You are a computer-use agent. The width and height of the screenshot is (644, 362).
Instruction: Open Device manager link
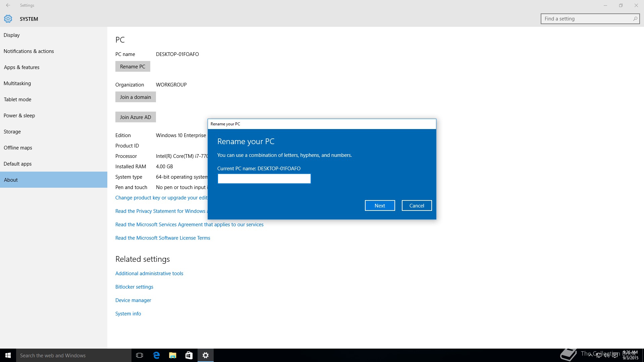133,300
